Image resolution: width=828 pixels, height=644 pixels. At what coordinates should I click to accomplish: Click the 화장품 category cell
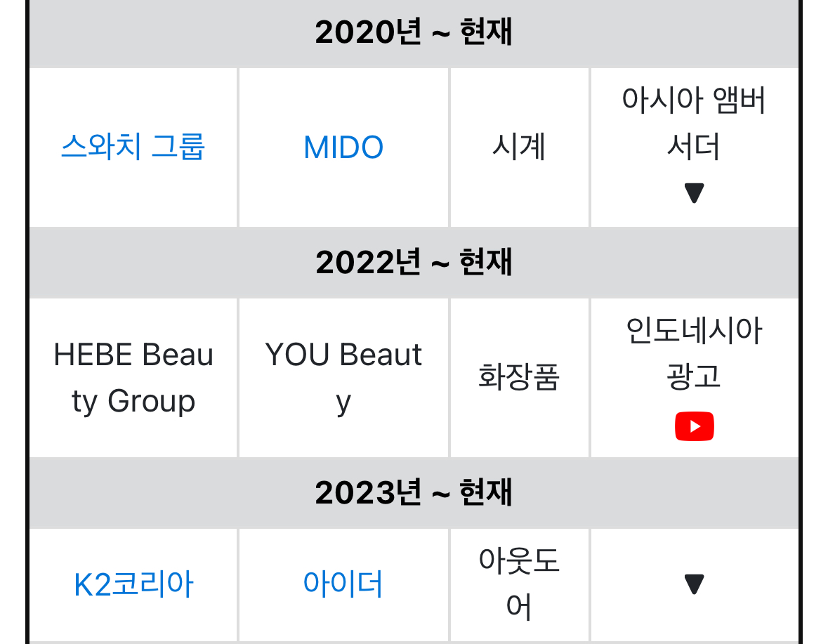519,377
